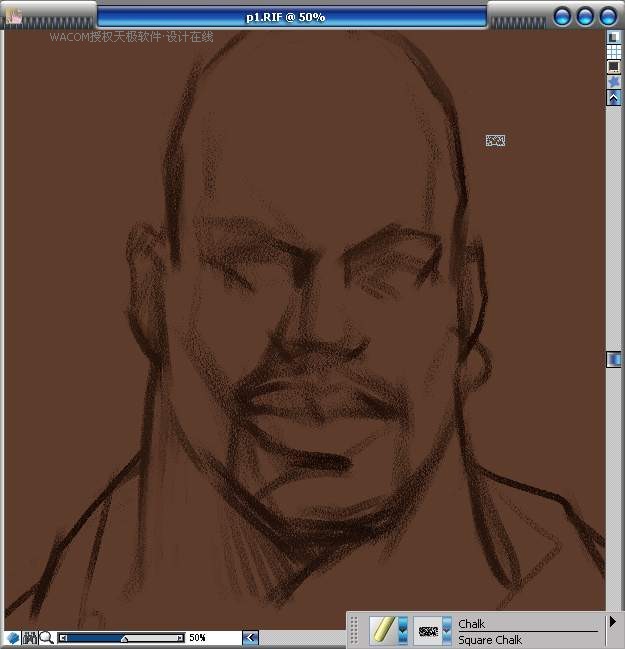This screenshot has height=649, width=625.
Task: Open the Chalk brush category icon
Action: coord(382,629)
